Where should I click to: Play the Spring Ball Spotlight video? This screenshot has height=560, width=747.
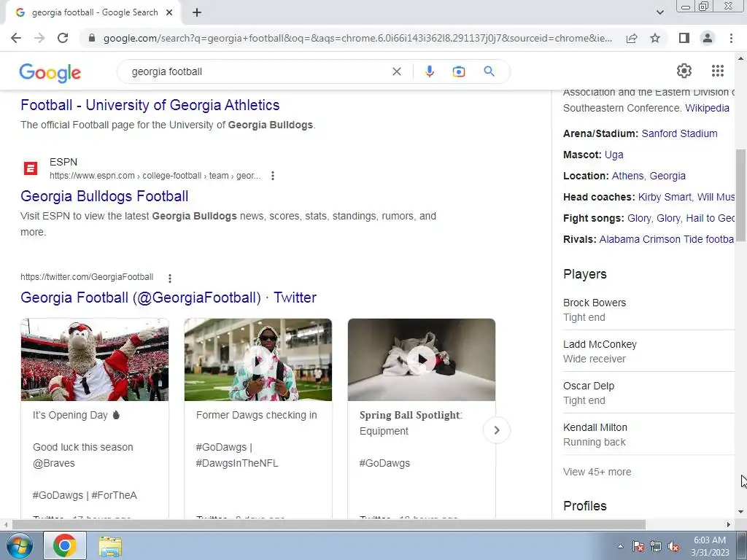[422, 360]
